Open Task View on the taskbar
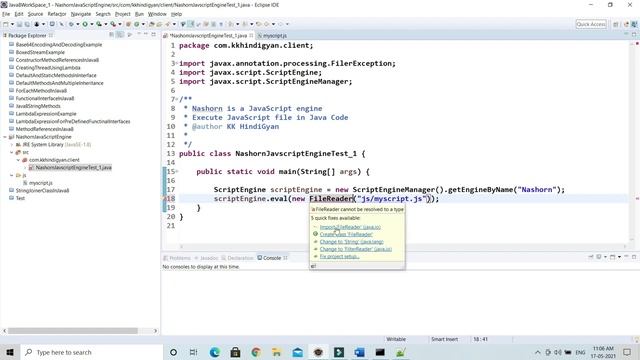This screenshot has height=360, width=640. pos(193,352)
